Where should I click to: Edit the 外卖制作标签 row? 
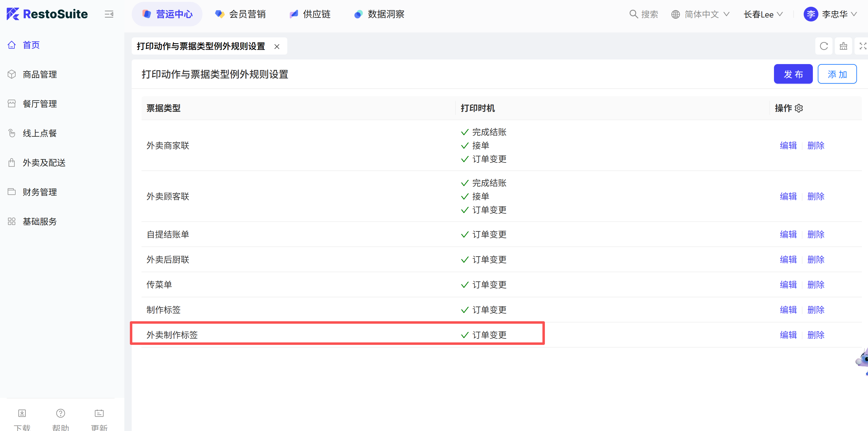788,335
